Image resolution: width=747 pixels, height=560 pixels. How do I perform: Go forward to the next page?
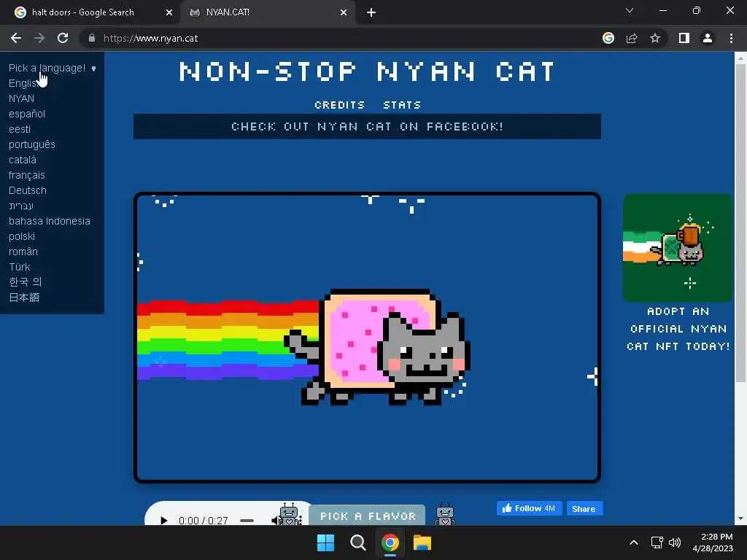point(39,38)
